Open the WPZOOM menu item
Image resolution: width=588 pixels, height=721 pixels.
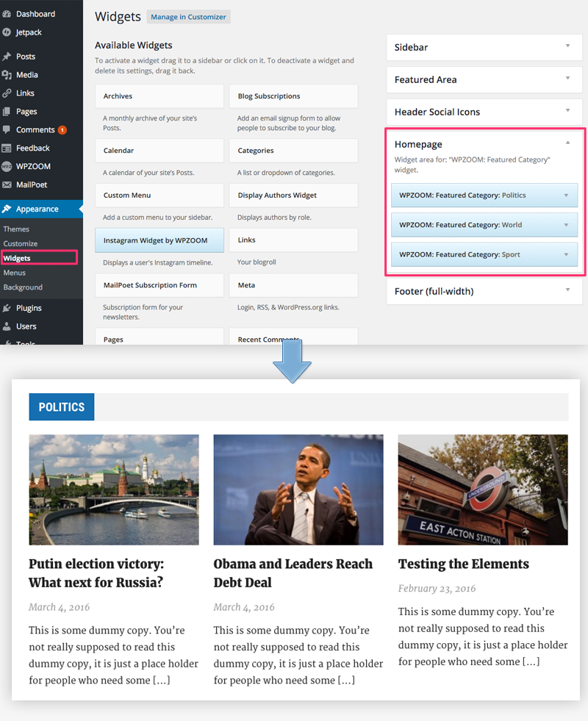pyautogui.click(x=33, y=166)
